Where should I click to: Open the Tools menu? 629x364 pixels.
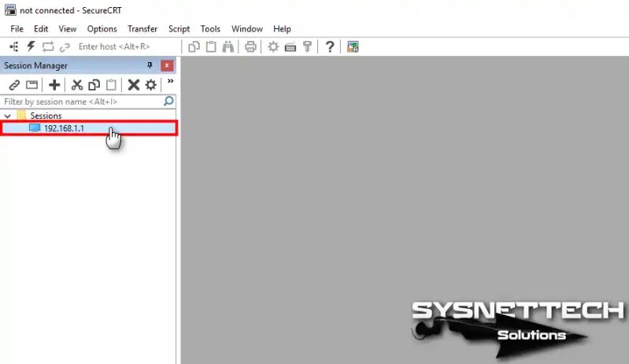[210, 29]
